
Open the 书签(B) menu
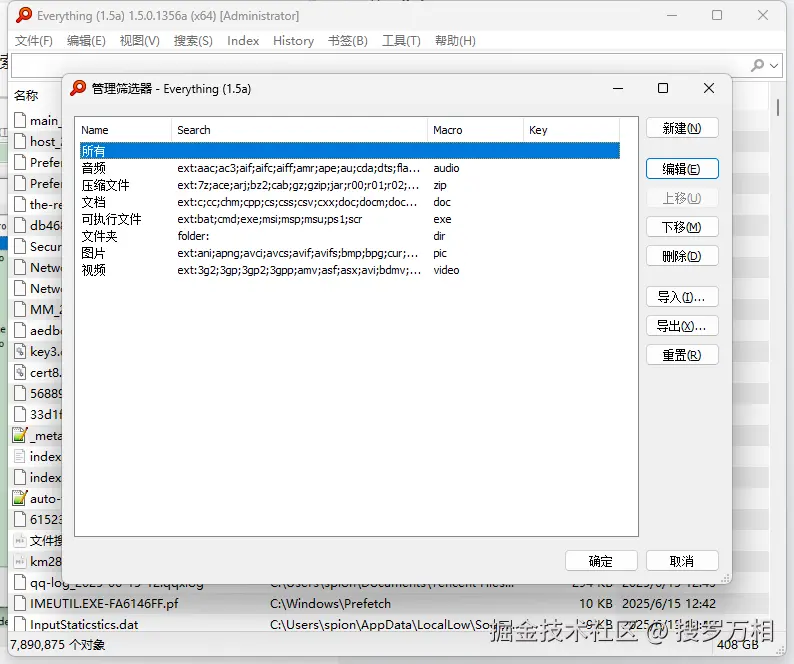(347, 41)
